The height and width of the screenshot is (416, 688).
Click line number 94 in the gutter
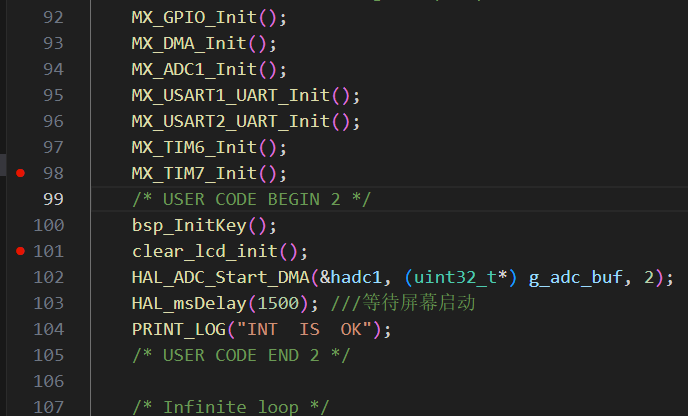pyautogui.click(x=53, y=69)
